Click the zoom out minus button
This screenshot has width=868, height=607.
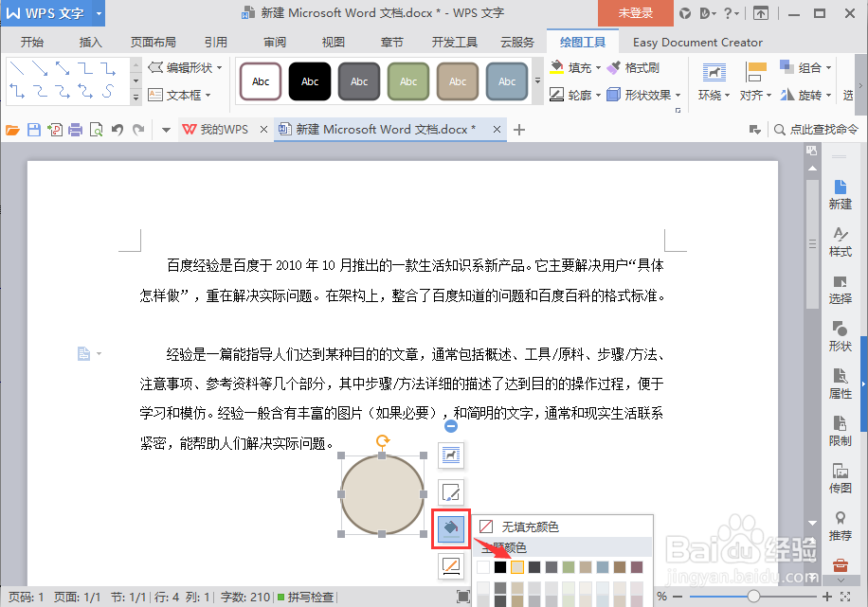tap(677, 597)
